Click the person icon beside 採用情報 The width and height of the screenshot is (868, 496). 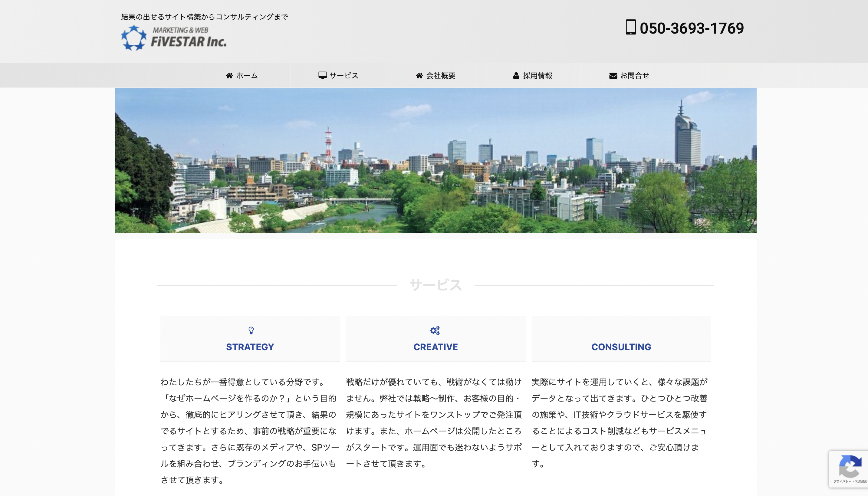point(516,76)
